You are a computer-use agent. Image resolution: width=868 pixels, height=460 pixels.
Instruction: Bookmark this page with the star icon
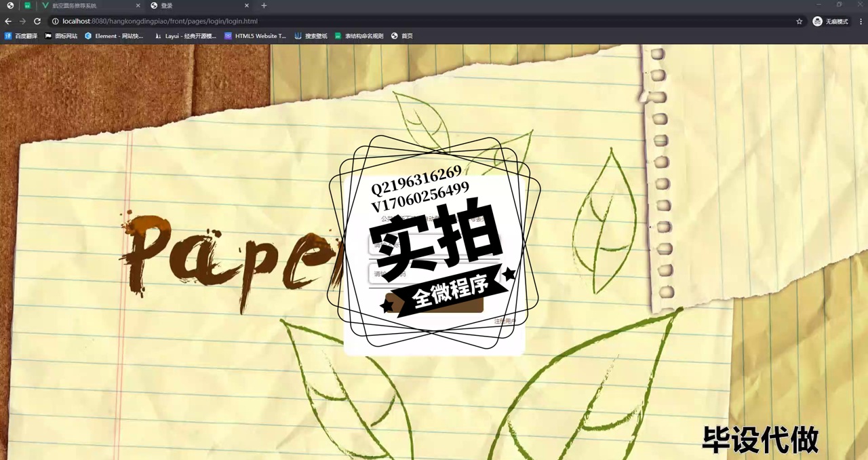coord(800,21)
